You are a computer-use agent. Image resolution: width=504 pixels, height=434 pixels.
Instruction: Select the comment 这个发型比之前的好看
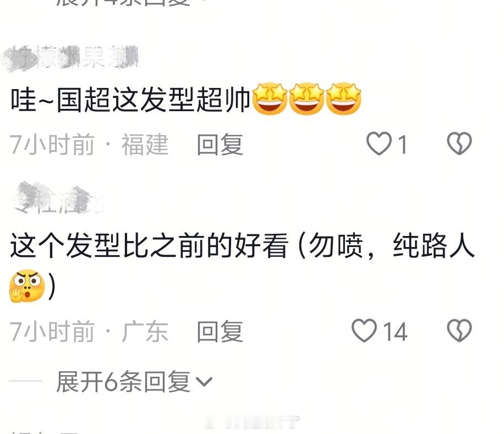pos(149,246)
